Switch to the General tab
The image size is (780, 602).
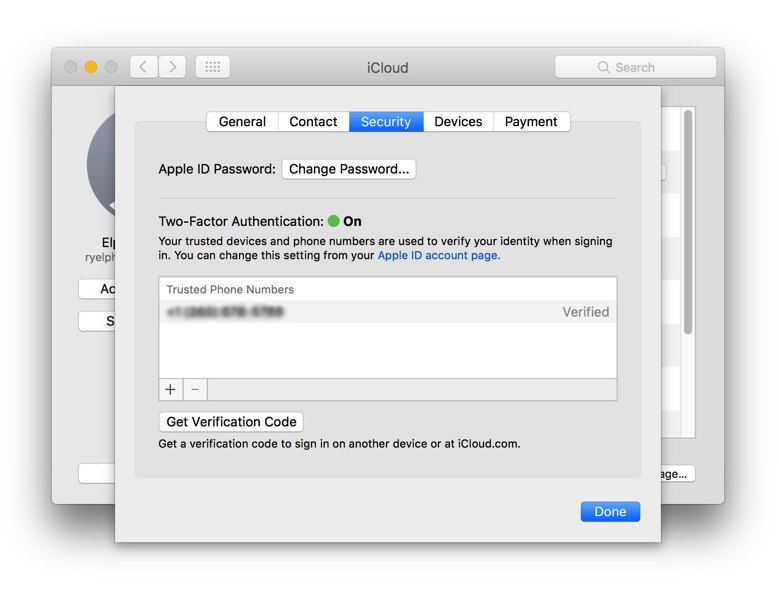click(x=242, y=121)
